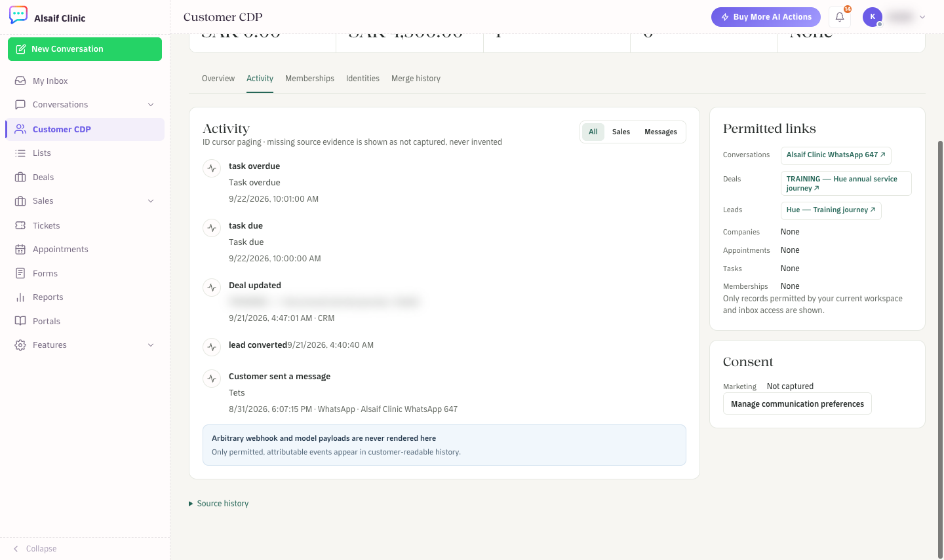
Task: Filter activity by All
Action: coord(593,132)
